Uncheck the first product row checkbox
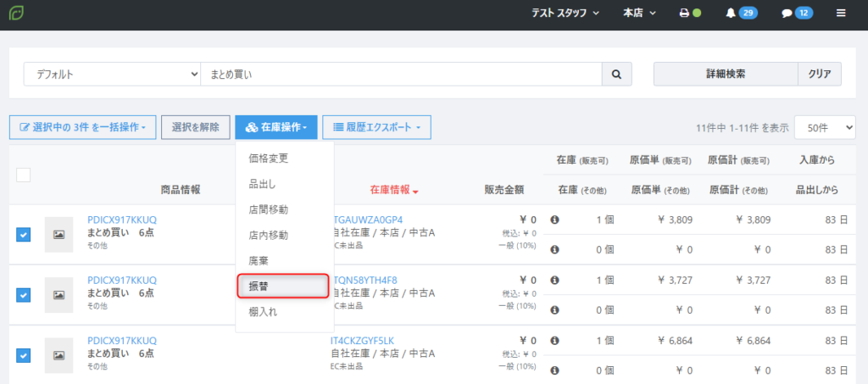The width and height of the screenshot is (868, 384). pos(24,235)
